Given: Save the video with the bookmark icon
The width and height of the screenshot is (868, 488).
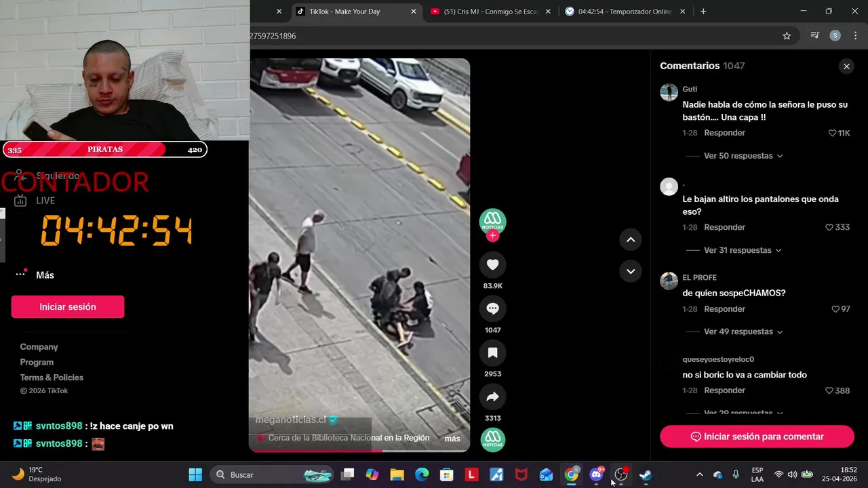Looking at the screenshot, I should (493, 353).
